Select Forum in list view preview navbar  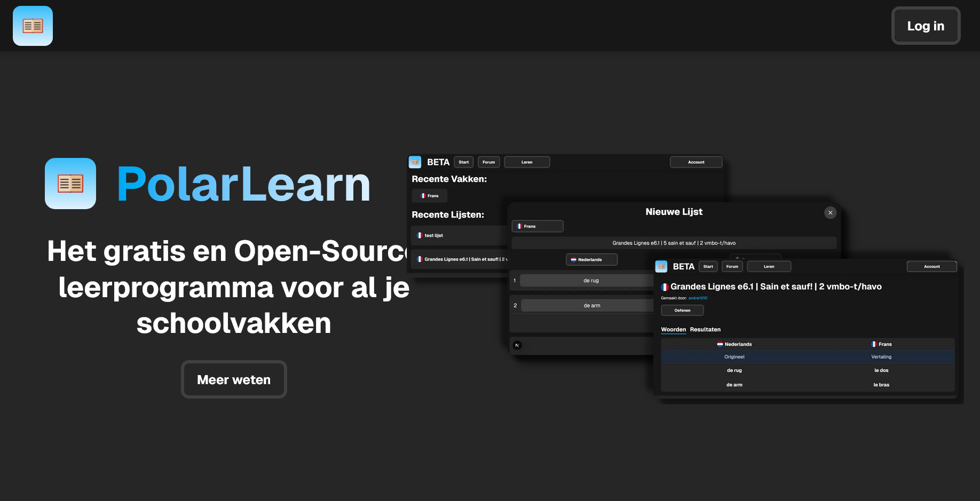point(732,266)
